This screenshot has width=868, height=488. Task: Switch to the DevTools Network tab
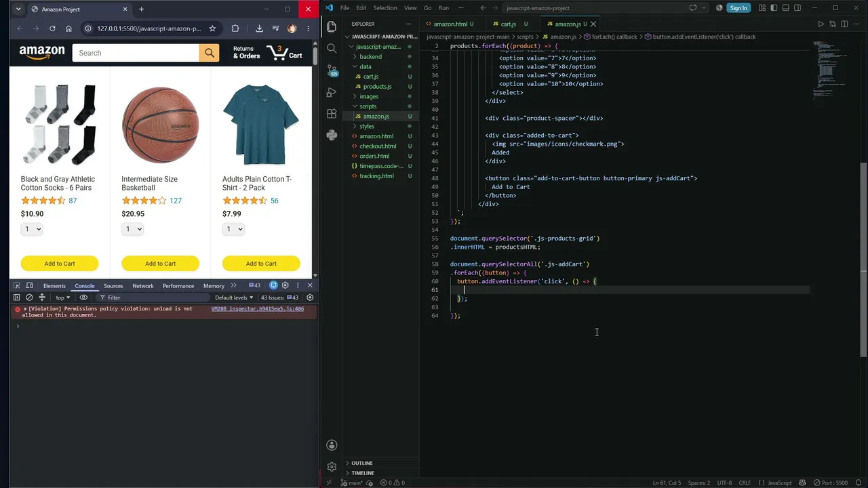click(142, 286)
